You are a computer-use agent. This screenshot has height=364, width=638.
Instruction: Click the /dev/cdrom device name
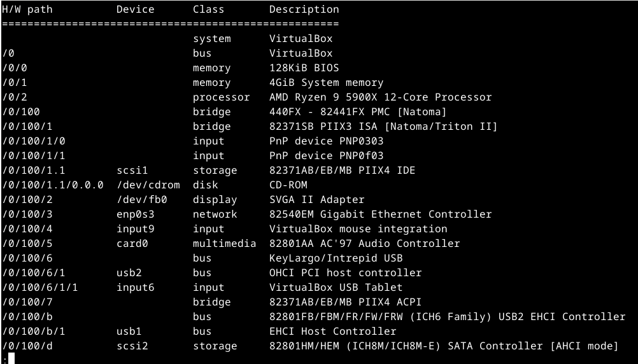coord(148,185)
